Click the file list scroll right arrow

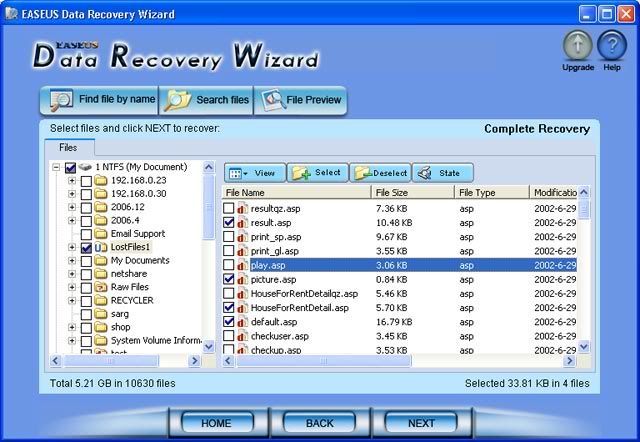point(569,361)
